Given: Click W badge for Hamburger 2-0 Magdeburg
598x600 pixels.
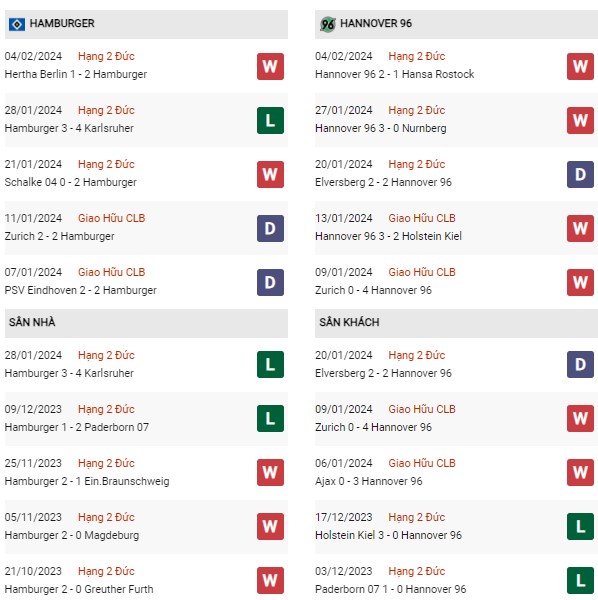Looking at the screenshot, I should coord(270,526).
